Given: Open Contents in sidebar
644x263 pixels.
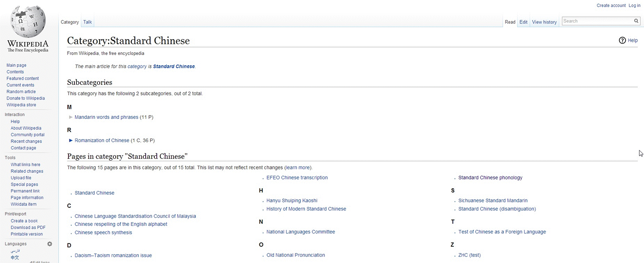Looking at the screenshot, I should coord(15,72).
